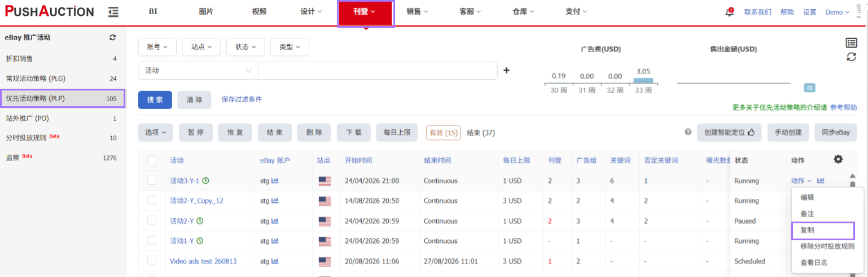Open the 状态 filter dropdown
This screenshot has width=868, height=277.
pyautogui.click(x=246, y=47)
